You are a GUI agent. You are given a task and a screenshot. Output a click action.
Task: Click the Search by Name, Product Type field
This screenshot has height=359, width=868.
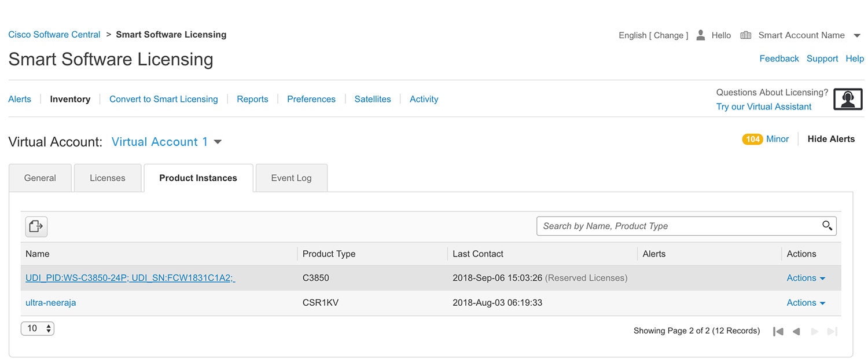tap(686, 226)
